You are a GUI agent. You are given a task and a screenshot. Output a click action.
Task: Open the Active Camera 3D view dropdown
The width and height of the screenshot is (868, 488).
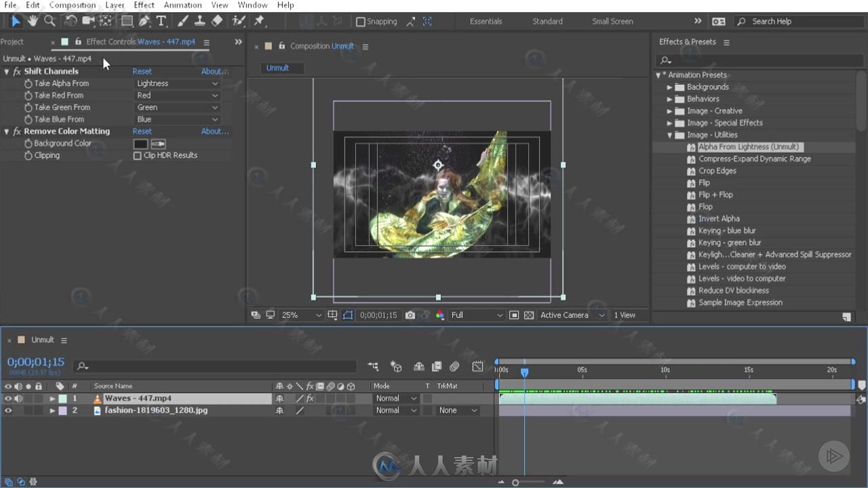click(572, 315)
